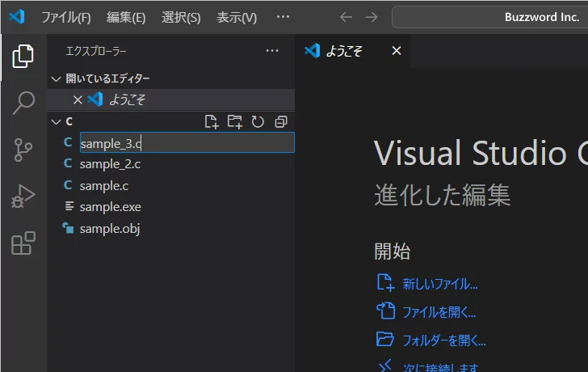Click the new file icon under 開始
The width and height of the screenshot is (588, 372).
coord(385,283)
